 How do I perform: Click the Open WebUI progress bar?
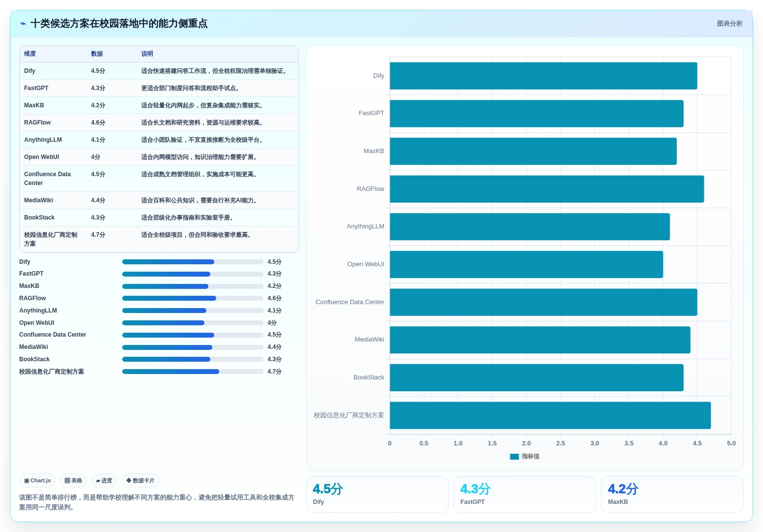pos(193,323)
